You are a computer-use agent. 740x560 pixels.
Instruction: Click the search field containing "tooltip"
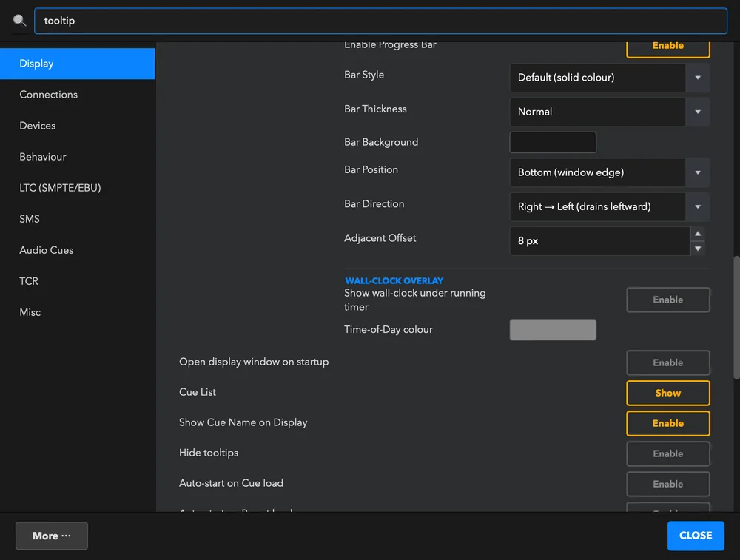pyautogui.click(x=380, y=21)
